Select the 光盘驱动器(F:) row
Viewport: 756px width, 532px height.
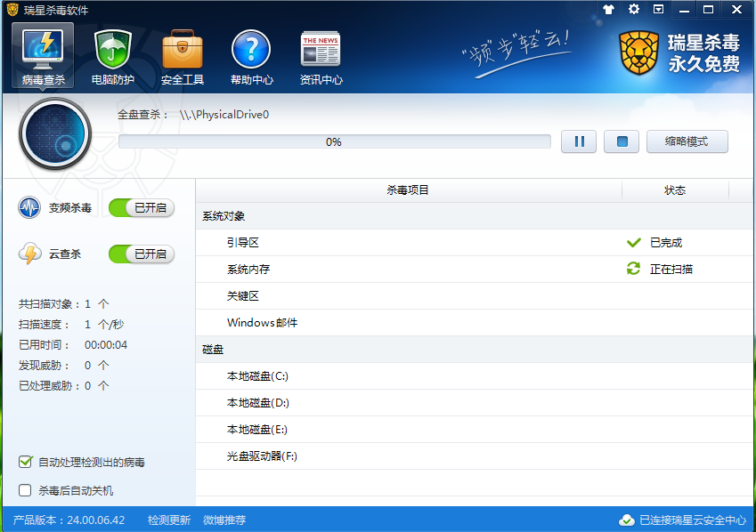click(474, 456)
